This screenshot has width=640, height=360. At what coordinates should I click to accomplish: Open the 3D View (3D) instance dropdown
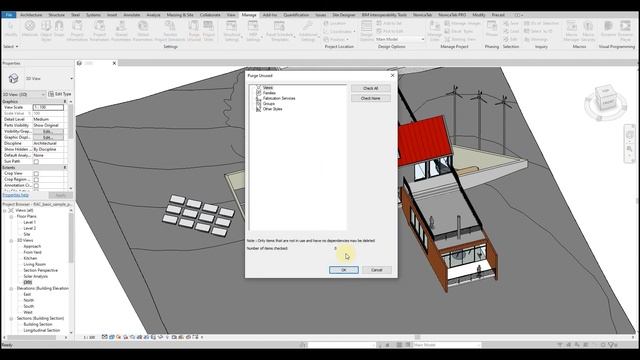(24, 94)
